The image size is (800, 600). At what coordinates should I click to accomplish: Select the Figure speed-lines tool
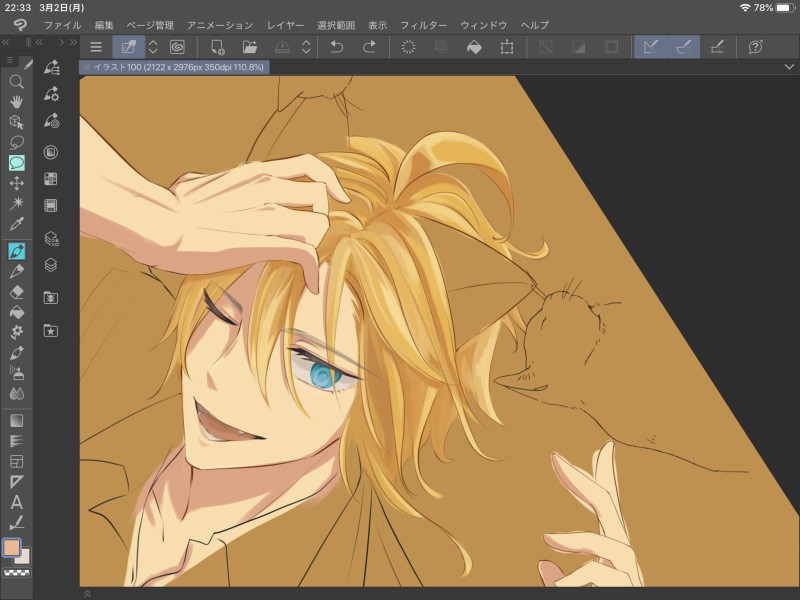16,441
